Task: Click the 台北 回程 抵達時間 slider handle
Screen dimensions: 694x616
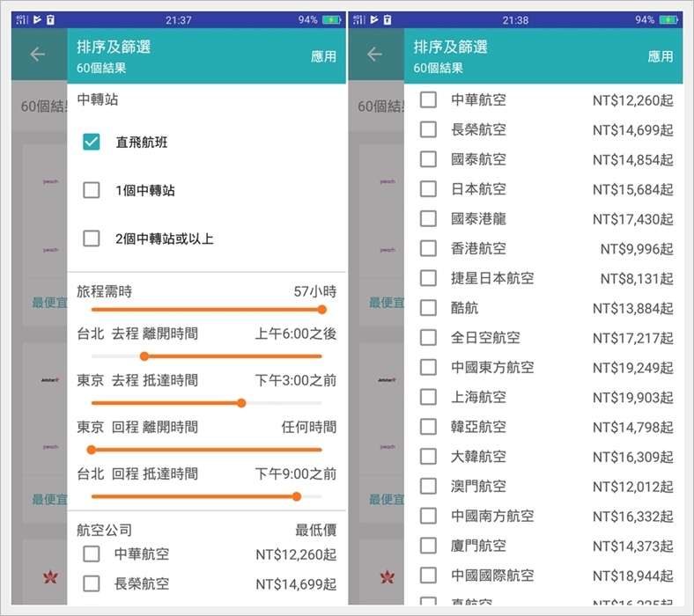Action: [x=297, y=496]
